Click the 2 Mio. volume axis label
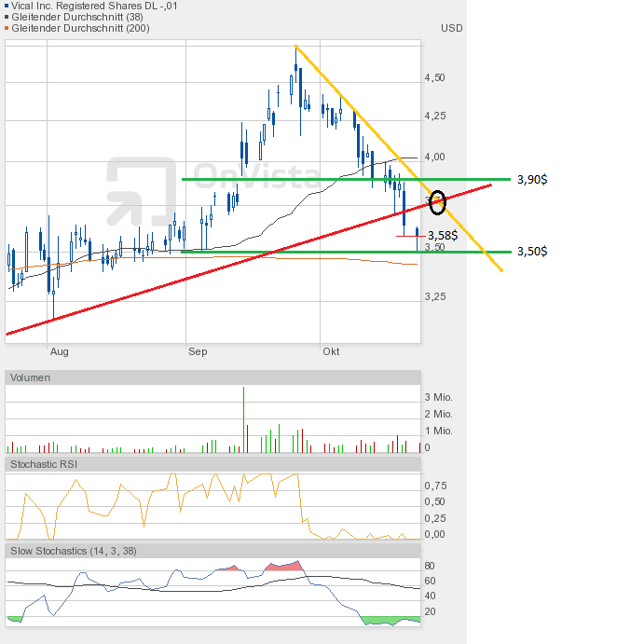Image resolution: width=644 pixels, height=644 pixels. tap(438, 414)
